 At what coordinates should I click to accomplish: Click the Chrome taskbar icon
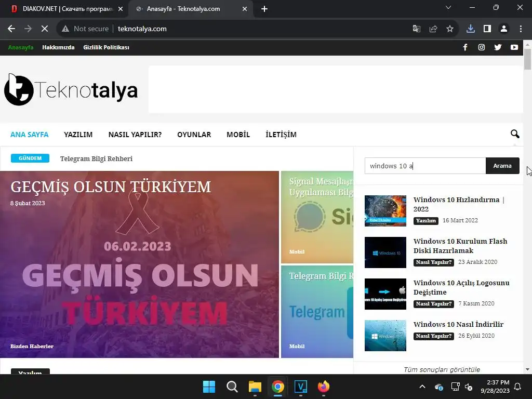(277, 387)
